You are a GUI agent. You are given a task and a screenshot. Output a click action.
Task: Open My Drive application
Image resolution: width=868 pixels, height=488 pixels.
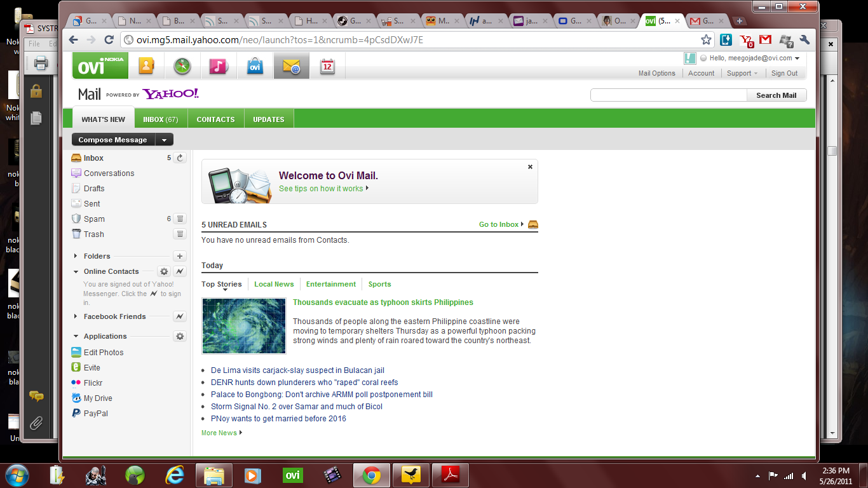pyautogui.click(x=92, y=398)
